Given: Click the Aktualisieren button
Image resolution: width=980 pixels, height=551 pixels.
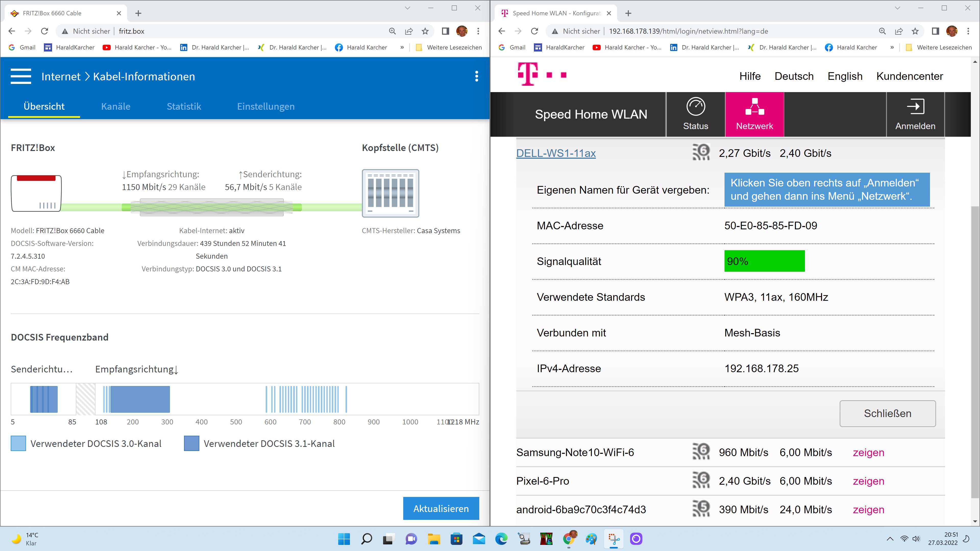Looking at the screenshot, I should (441, 508).
